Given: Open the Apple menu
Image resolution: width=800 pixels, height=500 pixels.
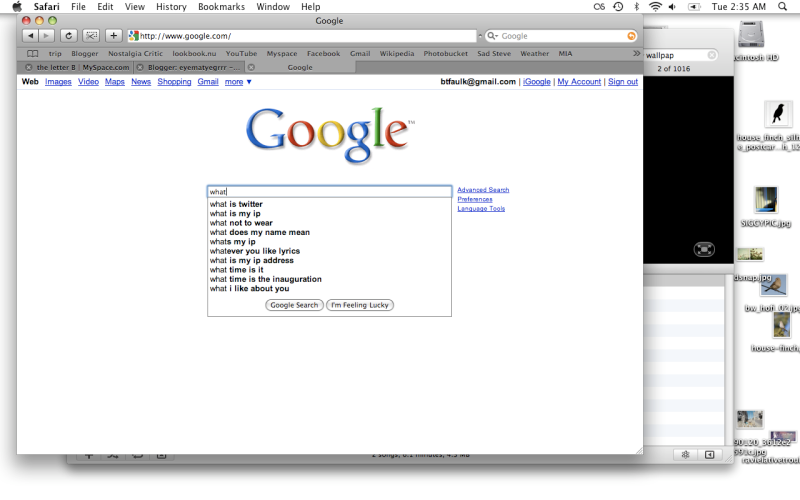Looking at the screenshot, I should tap(17, 7).
